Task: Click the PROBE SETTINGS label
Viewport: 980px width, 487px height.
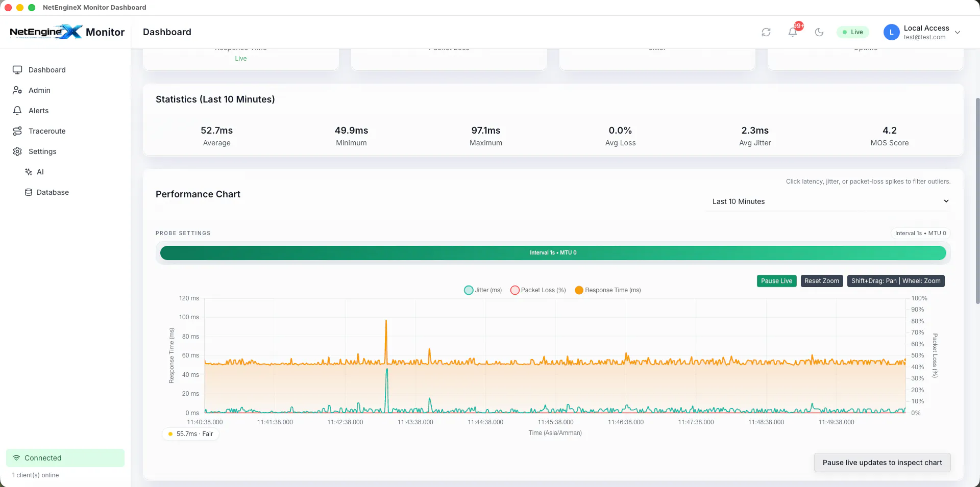Action: pos(183,233)
